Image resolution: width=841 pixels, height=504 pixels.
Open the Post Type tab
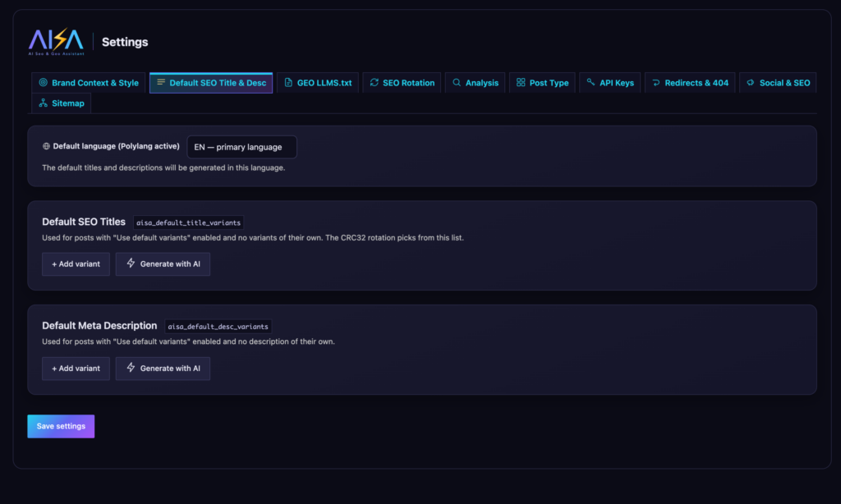542,83
